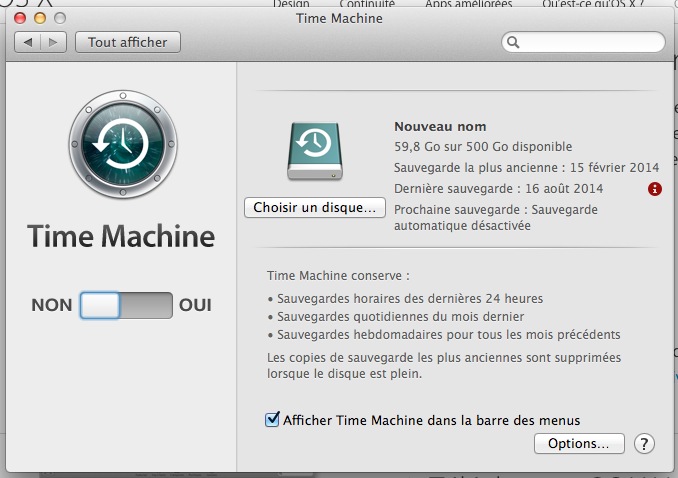Uncheck Afficher Time Machine dans la barre des menus
This screenshot has width=678, height=478.
272,420
